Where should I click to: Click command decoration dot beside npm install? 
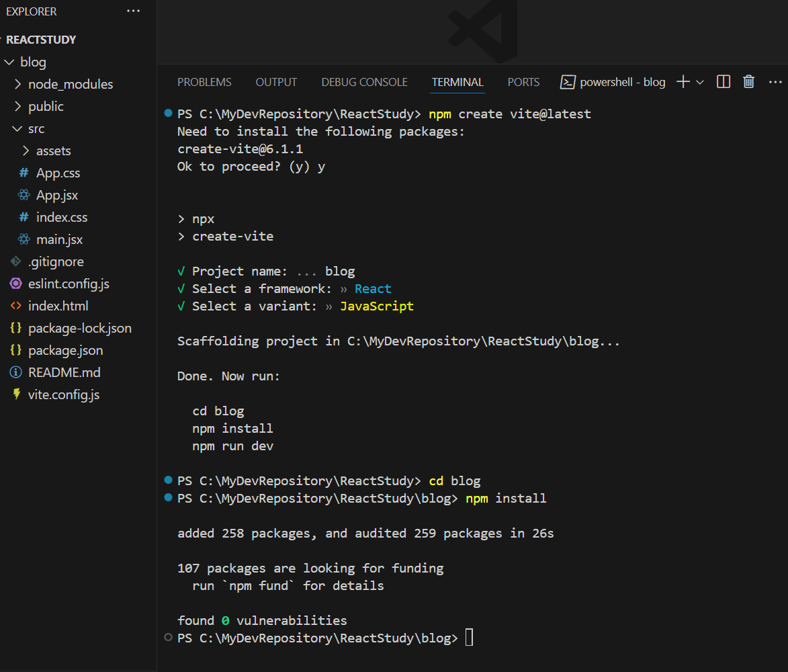pos(169,497)
